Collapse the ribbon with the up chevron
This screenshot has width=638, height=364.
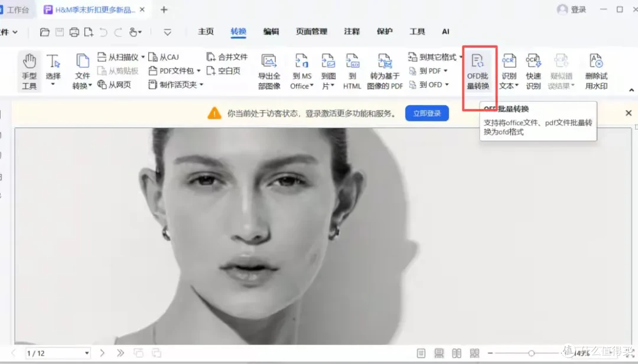pos(632,90)
